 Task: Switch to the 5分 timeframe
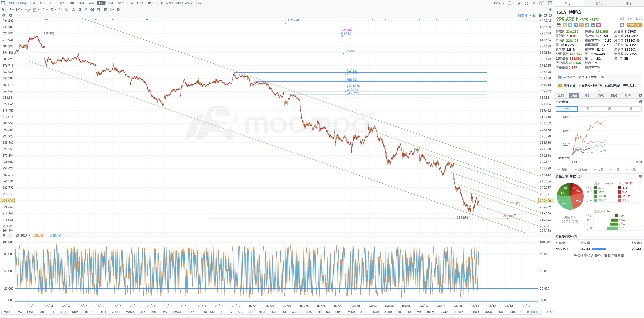(x=120, y=3)
